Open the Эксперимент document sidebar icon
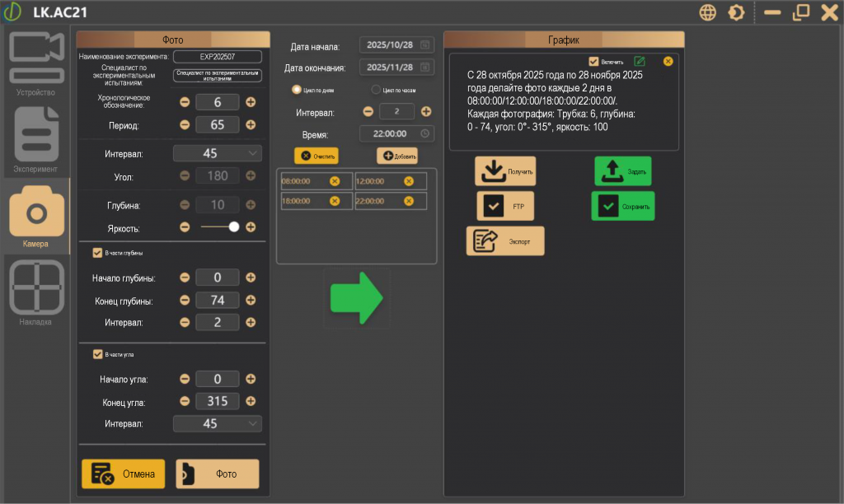 pos(36,140)
